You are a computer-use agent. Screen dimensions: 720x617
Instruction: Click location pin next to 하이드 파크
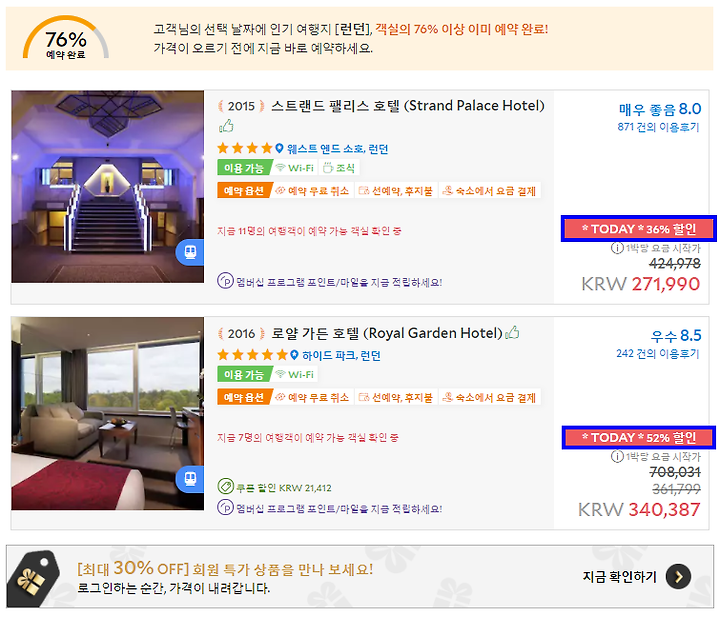click(294, 355)
